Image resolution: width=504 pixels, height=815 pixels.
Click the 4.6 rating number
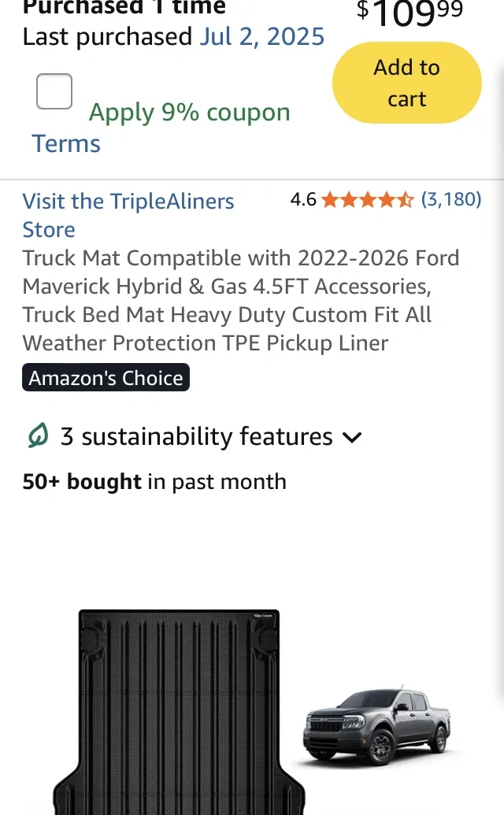tap(303, 199)
